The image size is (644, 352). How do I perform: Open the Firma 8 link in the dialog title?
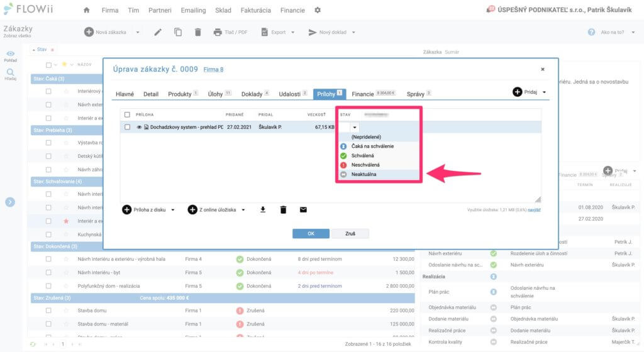(x=214, y=70)
